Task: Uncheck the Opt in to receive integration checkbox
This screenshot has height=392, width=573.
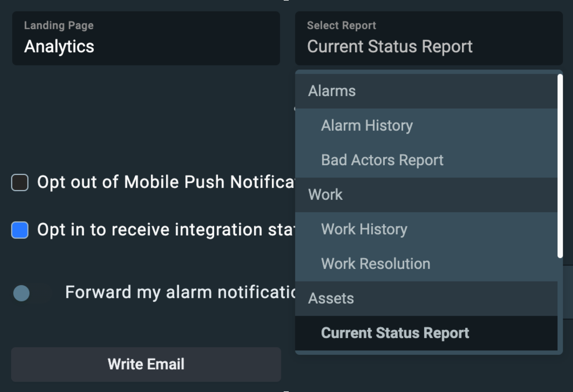Action: coord(20,230)
